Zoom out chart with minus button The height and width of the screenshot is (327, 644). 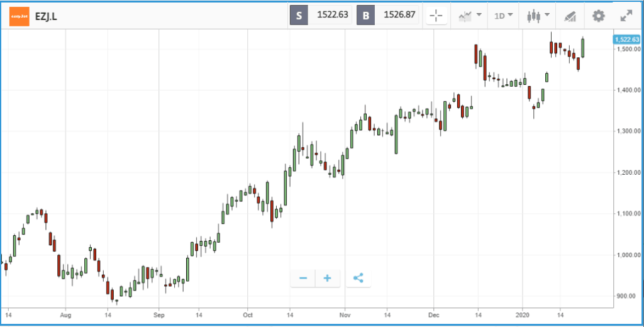[303, 278]
